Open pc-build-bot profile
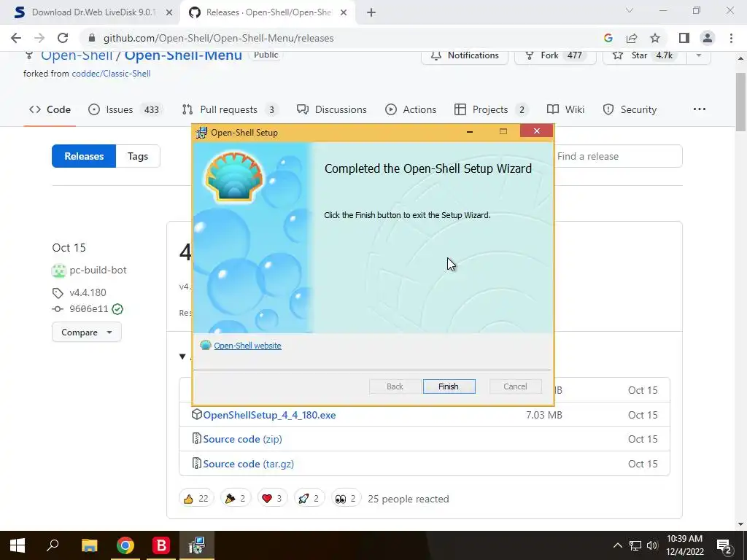 point(98,270)
